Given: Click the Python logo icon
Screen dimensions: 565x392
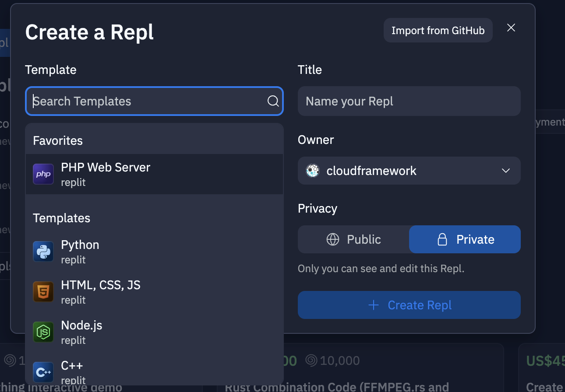Looking at the screenshot, I should [43, 252].
